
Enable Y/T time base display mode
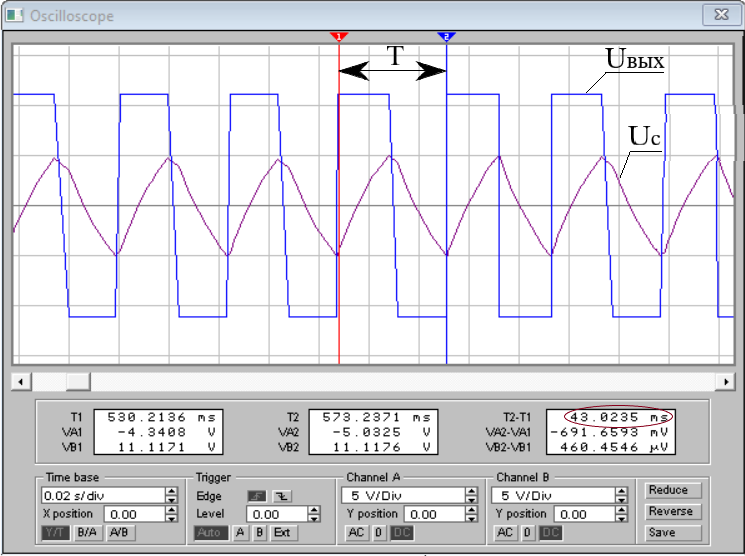tap(56, 533)
